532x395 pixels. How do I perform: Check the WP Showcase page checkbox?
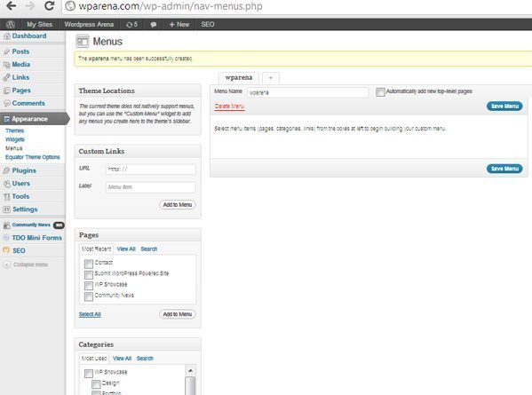click(x=89, y=286)
